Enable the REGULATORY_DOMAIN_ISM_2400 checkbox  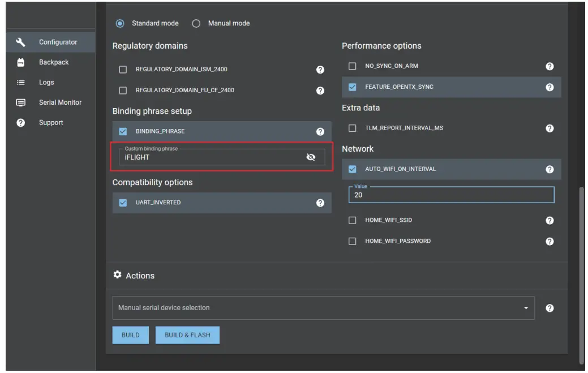click(123, 70)
